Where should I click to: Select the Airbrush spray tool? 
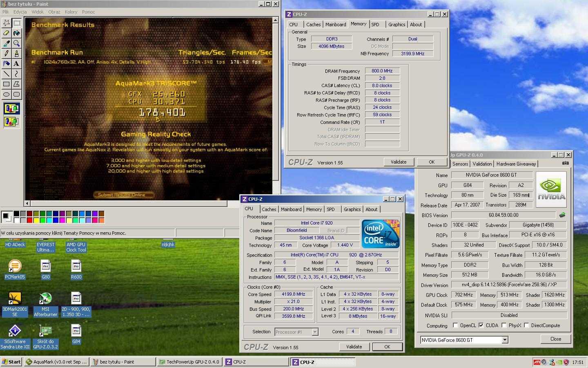point(7,63)
